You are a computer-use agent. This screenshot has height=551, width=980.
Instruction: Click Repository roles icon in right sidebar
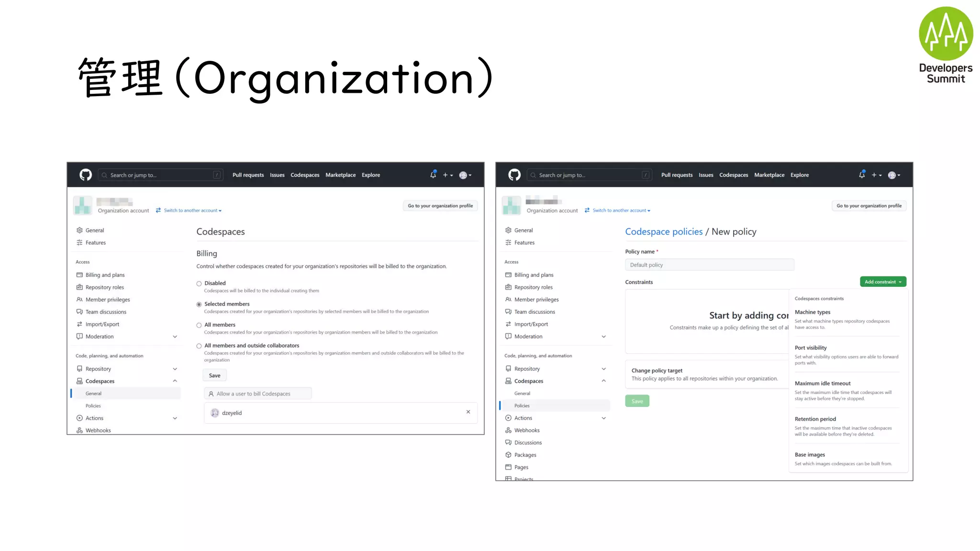[508, 287]
